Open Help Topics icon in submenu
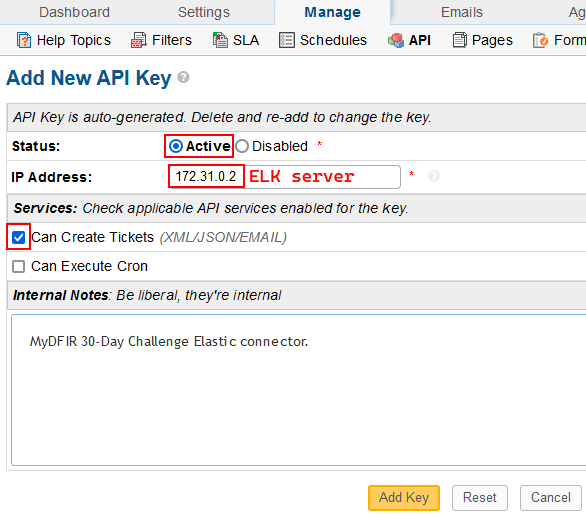586x516 pixels. (24, 40)
